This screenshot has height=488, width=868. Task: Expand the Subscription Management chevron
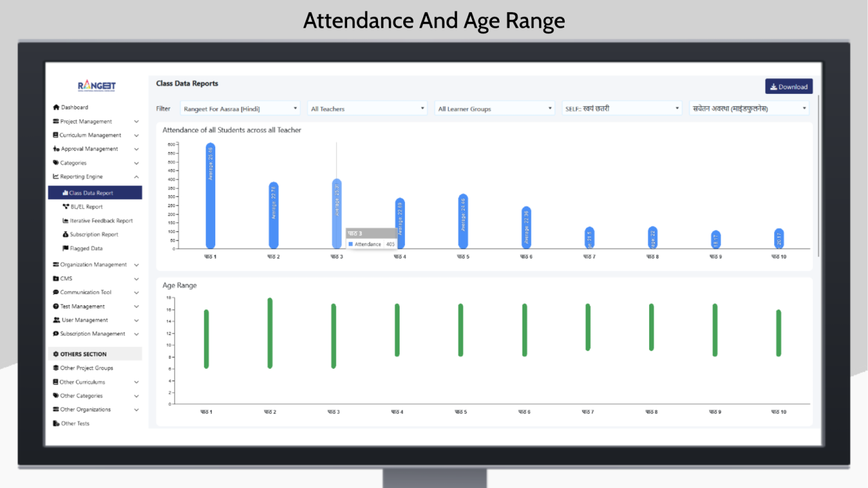coord(136,334)
